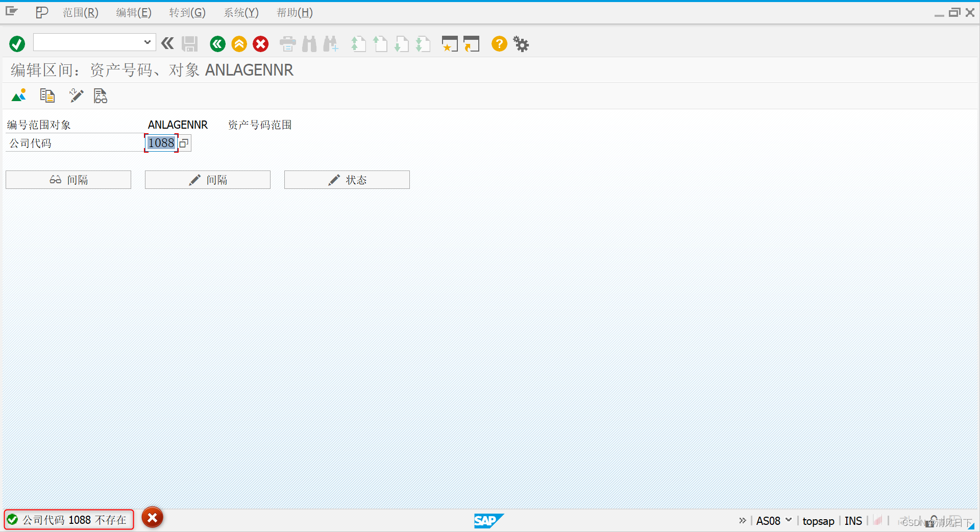Click the red Cancel button in toolbar

[261, 44]
